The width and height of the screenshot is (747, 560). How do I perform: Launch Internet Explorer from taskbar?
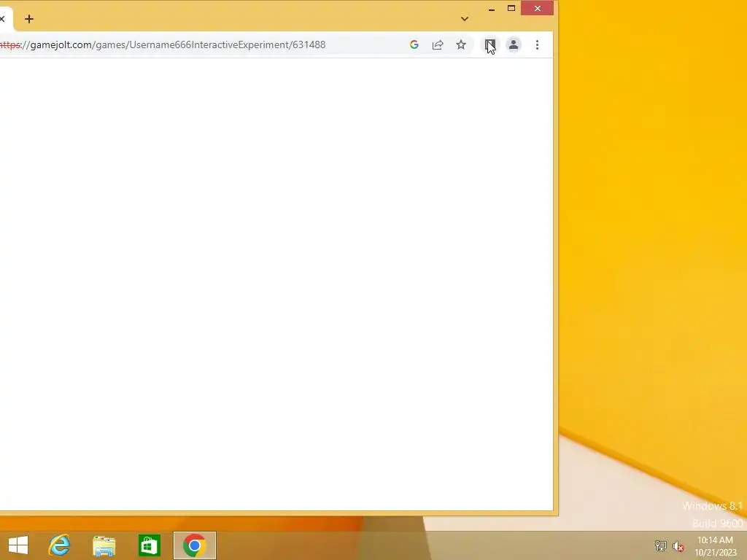coord(59,545)
